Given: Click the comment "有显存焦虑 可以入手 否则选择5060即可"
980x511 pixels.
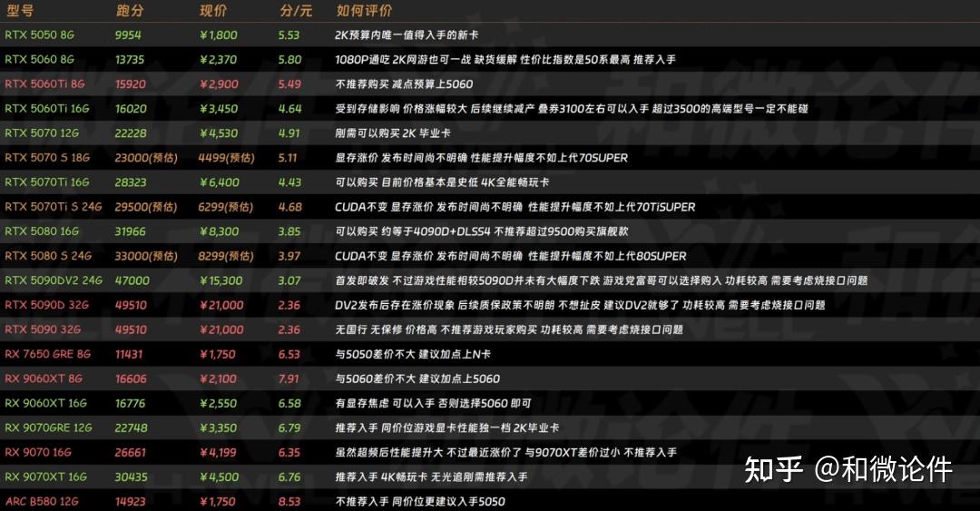Looking at the screenshot, I should point(433,403).
